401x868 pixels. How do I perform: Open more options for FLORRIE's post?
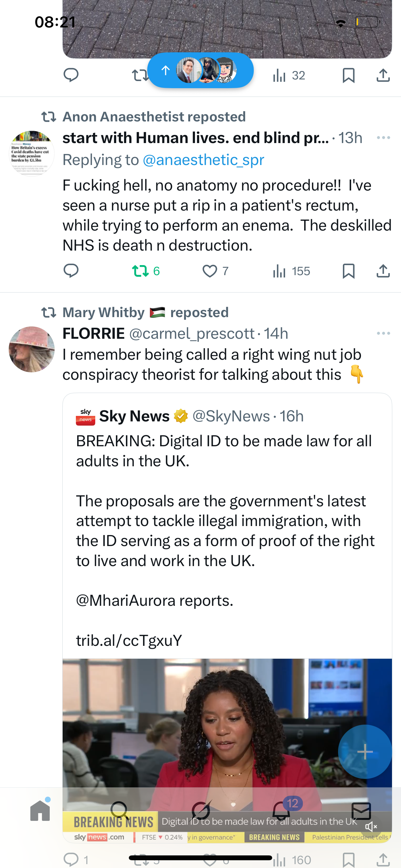(383, 333)
